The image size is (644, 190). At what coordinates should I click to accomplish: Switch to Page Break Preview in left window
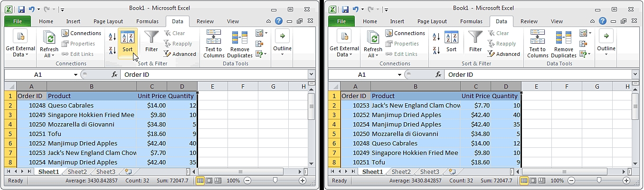point(218,181)
